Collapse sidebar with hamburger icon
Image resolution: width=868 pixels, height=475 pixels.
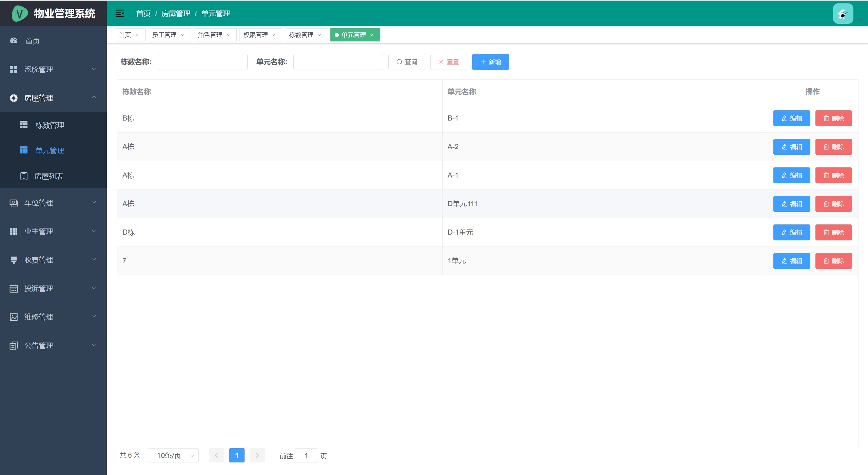pos(119,13)
